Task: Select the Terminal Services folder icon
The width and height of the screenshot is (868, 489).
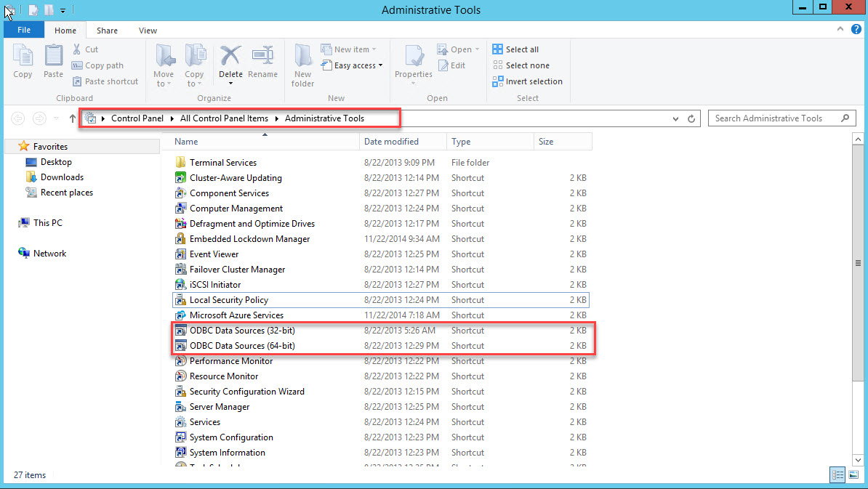Action: click(x=180, y=163)
